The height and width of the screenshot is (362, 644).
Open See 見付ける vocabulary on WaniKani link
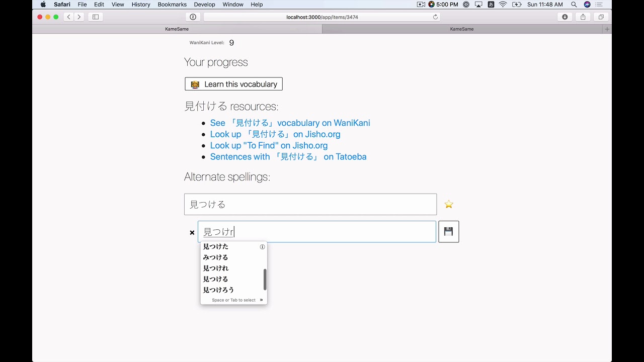(290, 123)
